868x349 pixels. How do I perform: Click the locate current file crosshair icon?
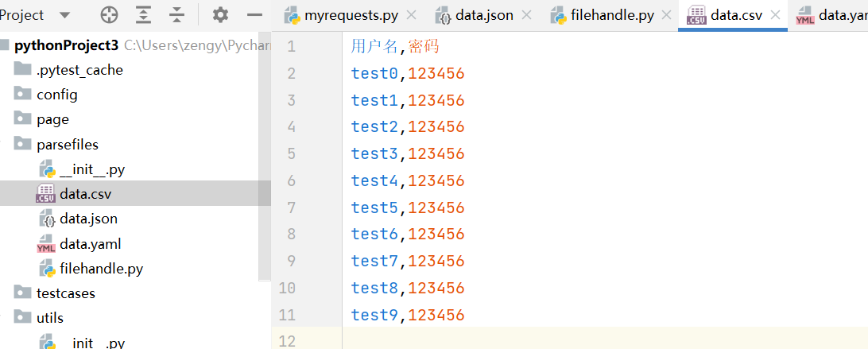point(109,16)
